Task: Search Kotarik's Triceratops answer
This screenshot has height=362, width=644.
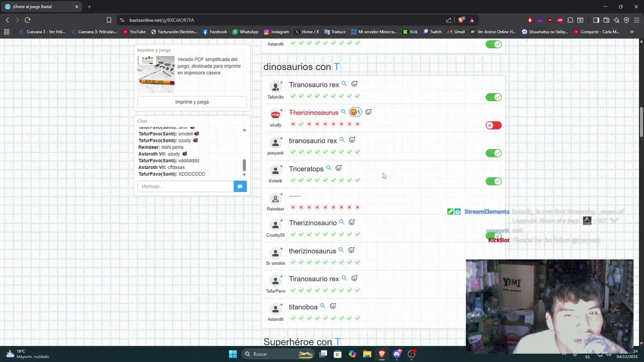Action: point(329,168)
